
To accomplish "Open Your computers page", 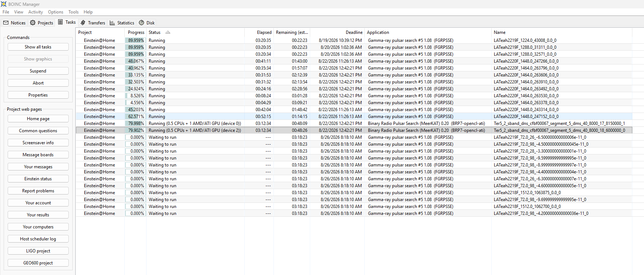I will [x=38, y=227].
